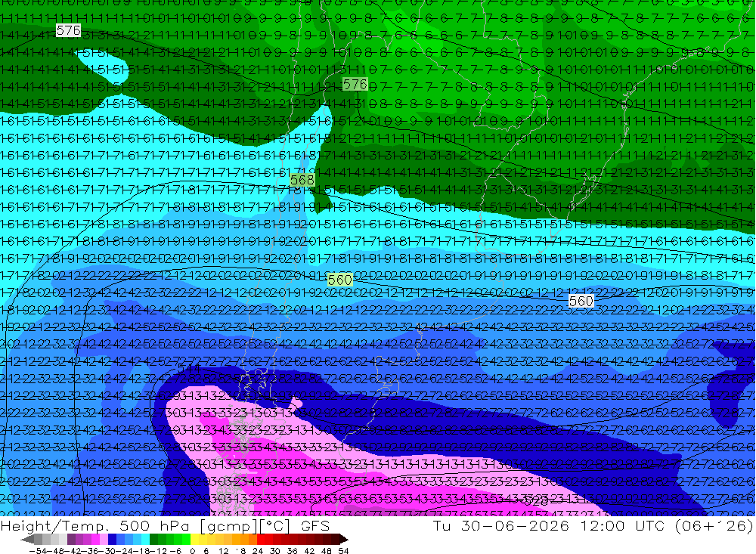Screen dimensions: 756x554
Task: Click the 528 contour label
Action: click(535, 501)
